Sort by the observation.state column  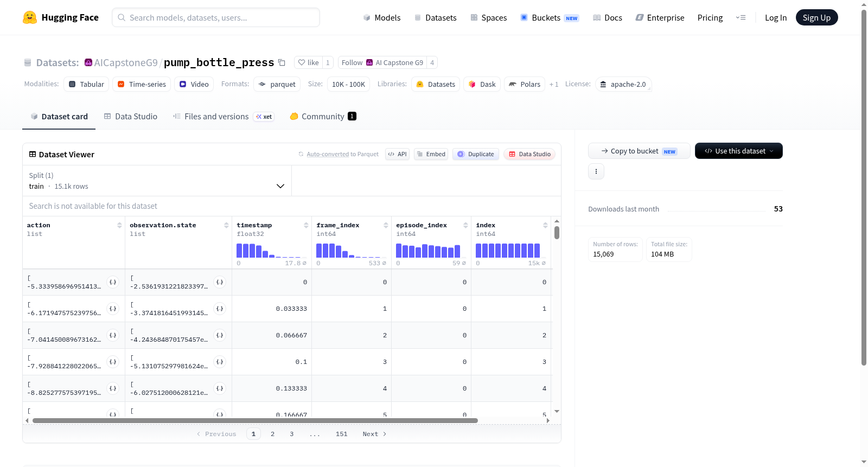[x=226, y=225]
